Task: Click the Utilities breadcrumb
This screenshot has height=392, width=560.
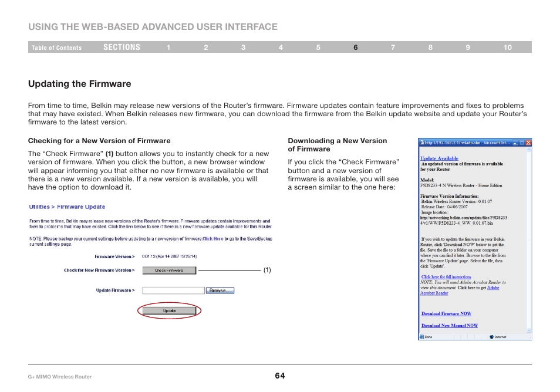Action: tap(39, 207)
